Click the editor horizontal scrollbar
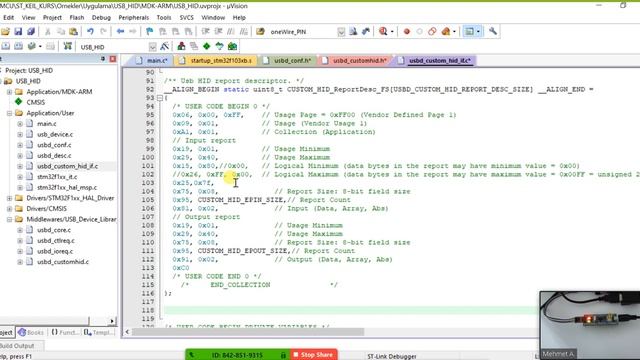This screenshot has height=360, width=640. pos(248,332)
